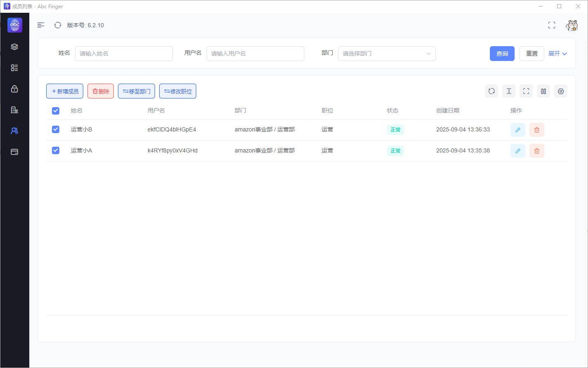The height and width of the screenshot is (368, 588).
Task: Click the refresh icon beside version number
Action: click(x=58, y=25)
